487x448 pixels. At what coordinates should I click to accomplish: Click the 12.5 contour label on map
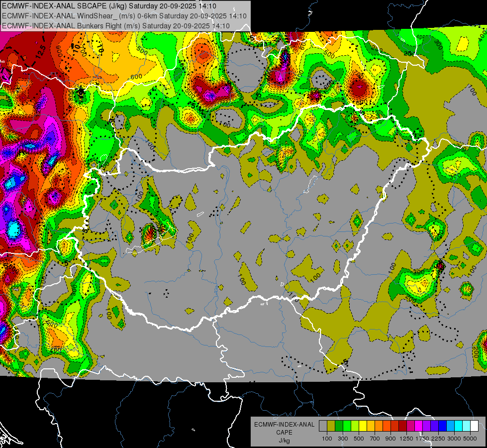(41, 52)
